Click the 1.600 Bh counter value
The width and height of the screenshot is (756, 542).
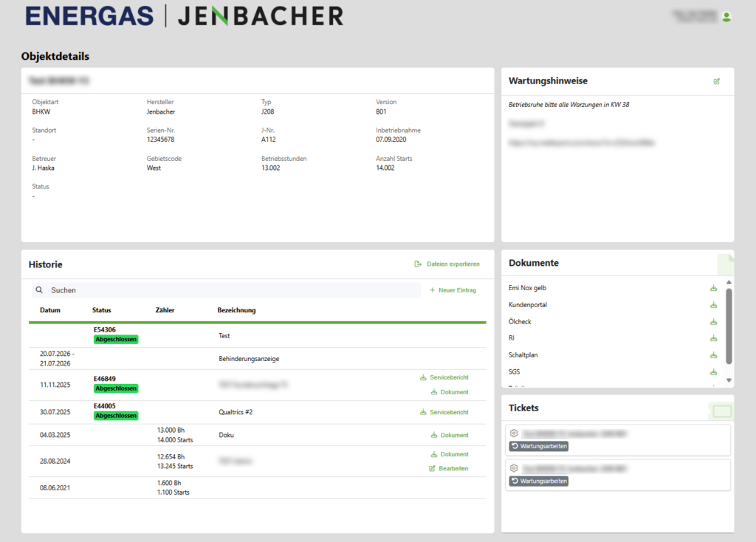[169, 483]
